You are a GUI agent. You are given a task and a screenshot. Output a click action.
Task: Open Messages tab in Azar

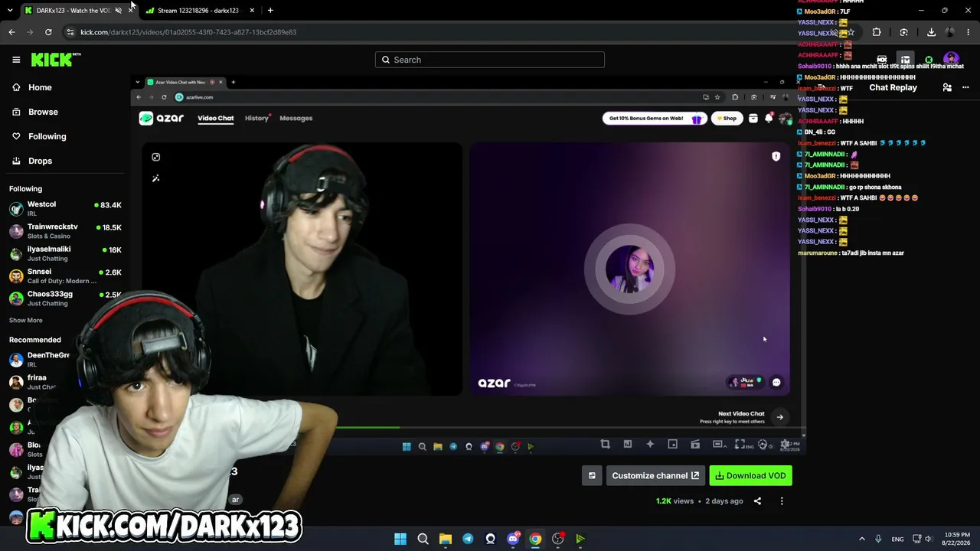point(296,118)
